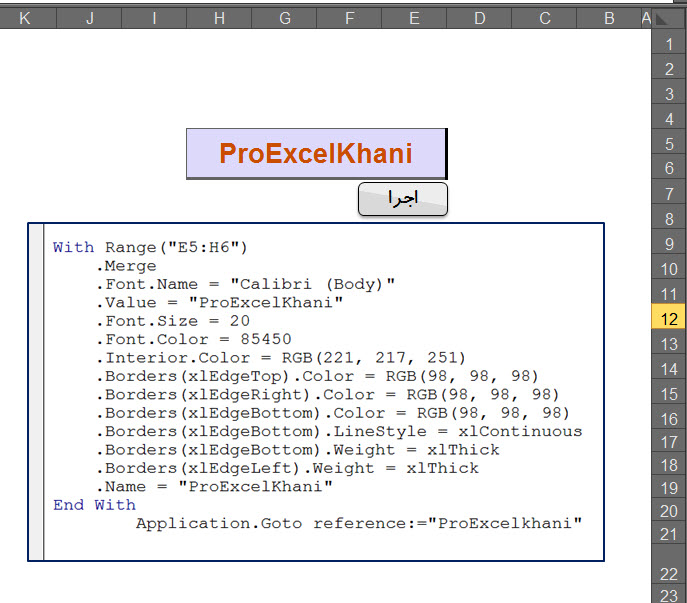Click the column H header

(x=219, y=18)
